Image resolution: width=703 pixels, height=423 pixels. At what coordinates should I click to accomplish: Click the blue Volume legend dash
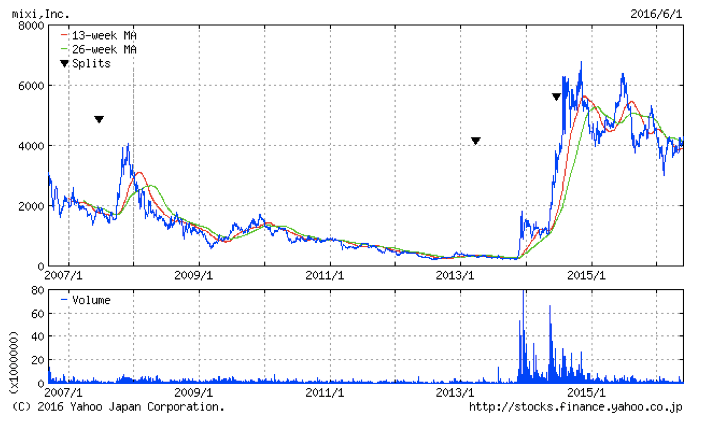[x=64, y=300]
